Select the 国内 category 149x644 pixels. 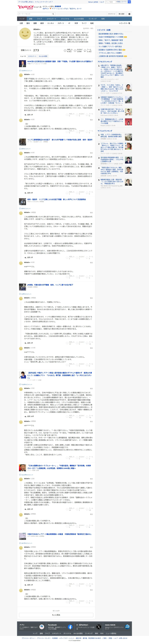28,23
